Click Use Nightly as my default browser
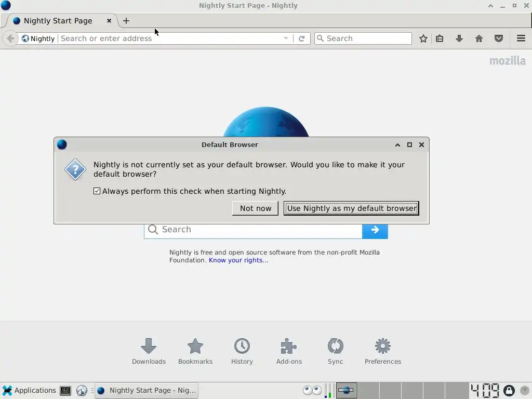 (x=351, y=208)
